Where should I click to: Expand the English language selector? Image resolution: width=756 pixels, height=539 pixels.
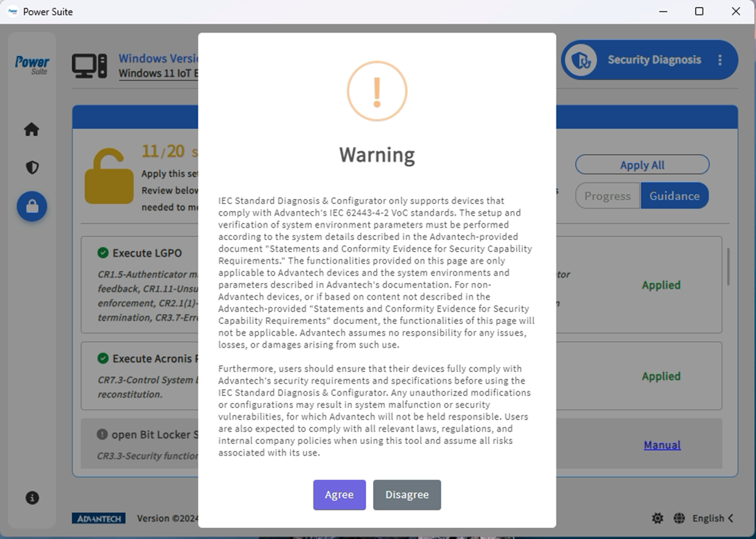point(713,518)
